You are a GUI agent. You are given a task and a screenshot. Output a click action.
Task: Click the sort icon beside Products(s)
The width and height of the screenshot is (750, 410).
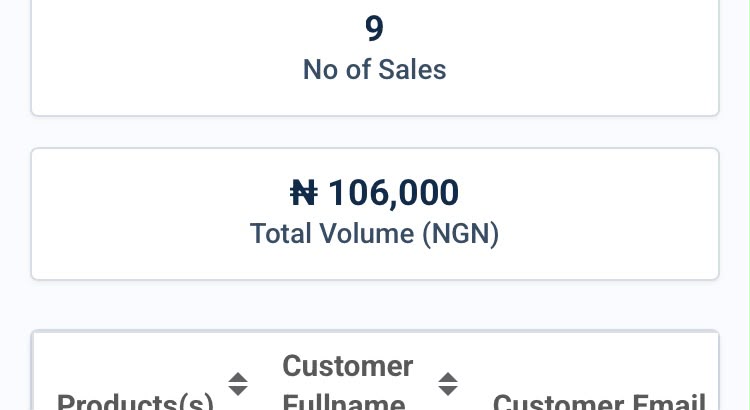[x=238, y=384]
